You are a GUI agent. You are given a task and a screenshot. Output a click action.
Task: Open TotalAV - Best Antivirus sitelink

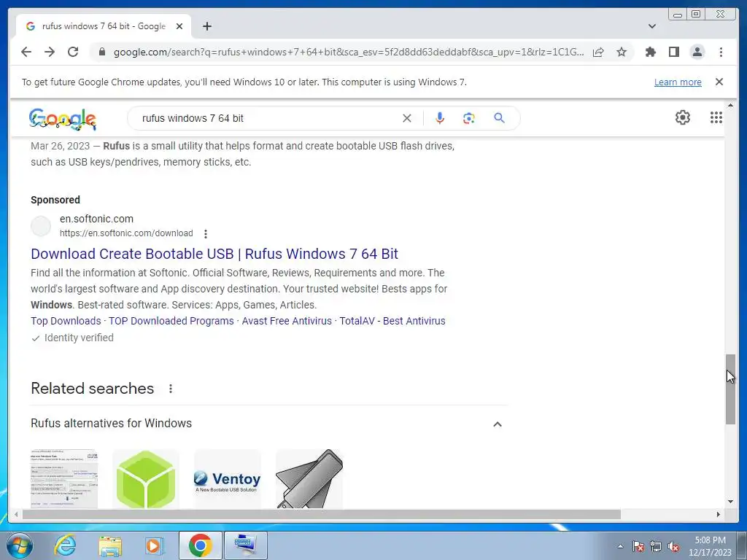point(392,321)
